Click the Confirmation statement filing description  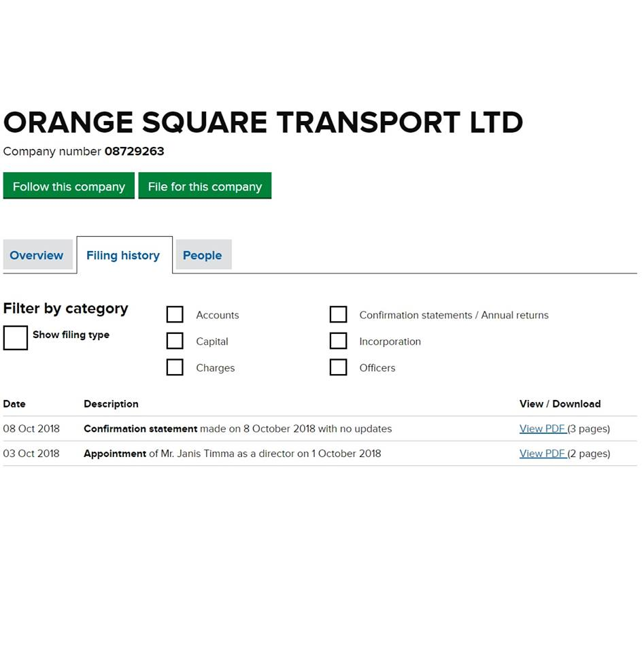coord(237,429)
